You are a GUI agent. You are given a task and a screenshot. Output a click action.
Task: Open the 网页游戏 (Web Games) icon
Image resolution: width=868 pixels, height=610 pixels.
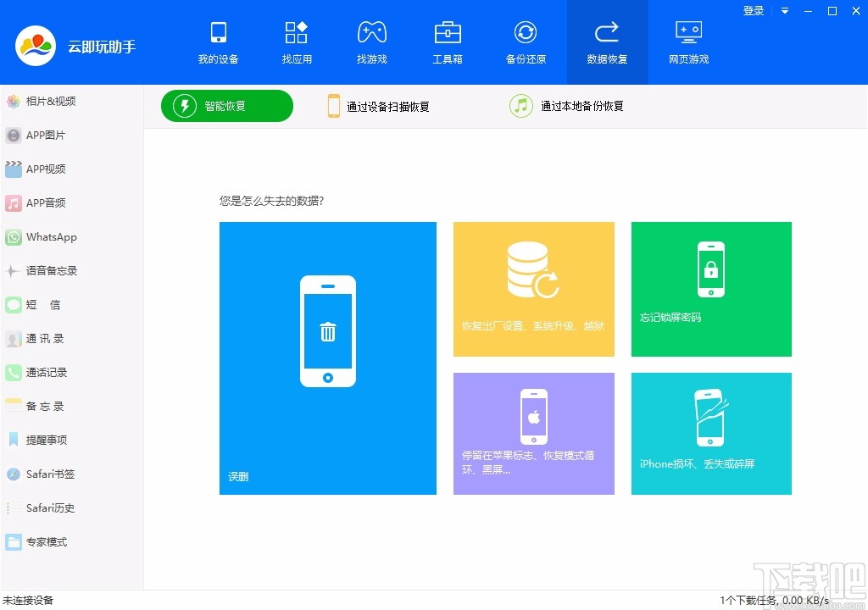tap(688, 40)
